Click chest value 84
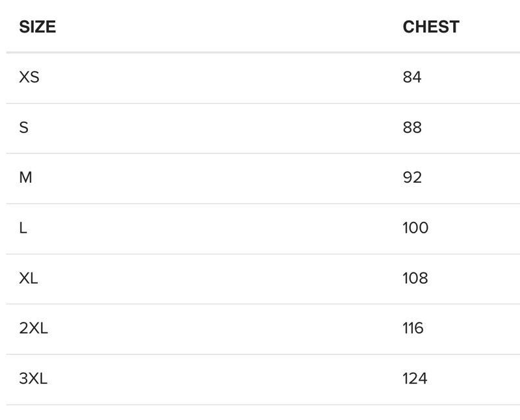The height and width of the screenshot is (420, 520). [412, 77]
